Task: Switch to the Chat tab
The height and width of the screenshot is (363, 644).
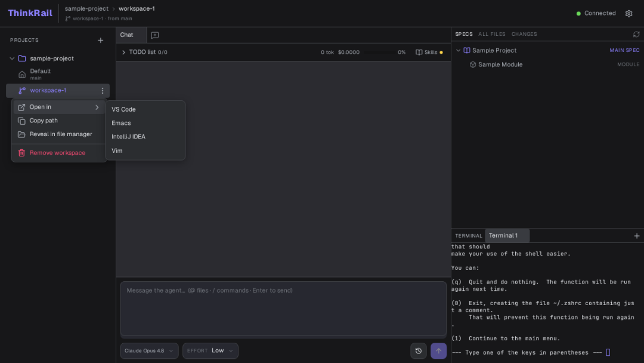Action: [131, 35]
